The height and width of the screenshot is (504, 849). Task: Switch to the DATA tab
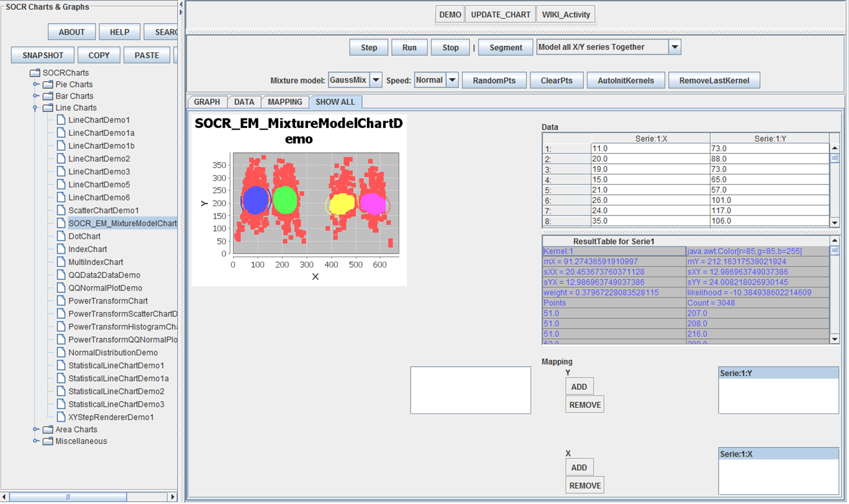[x=244, y=102]
